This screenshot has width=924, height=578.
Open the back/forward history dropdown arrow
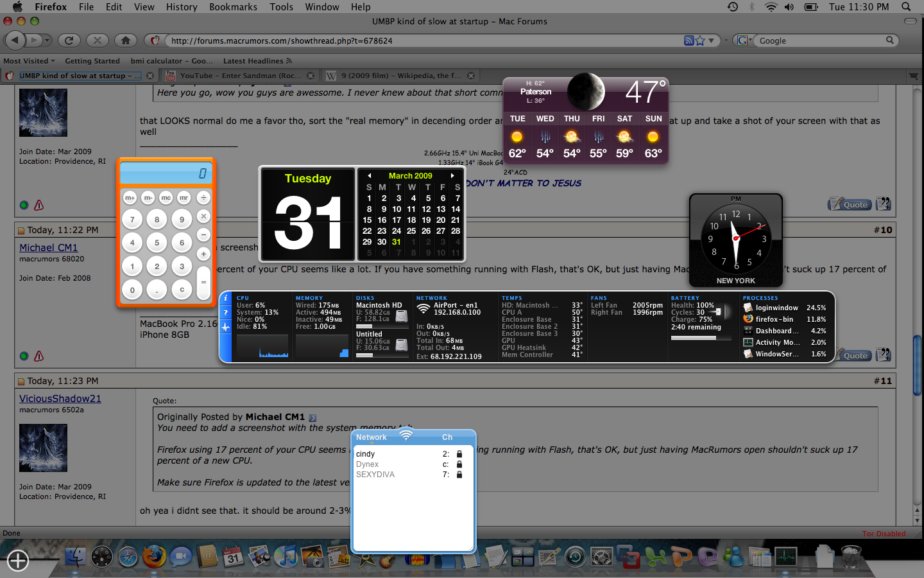(48, 40)
